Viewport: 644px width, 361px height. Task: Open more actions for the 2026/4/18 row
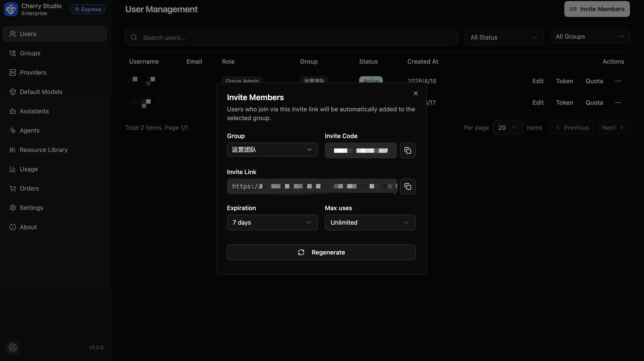pyautogui.click(x=618, y=81)
